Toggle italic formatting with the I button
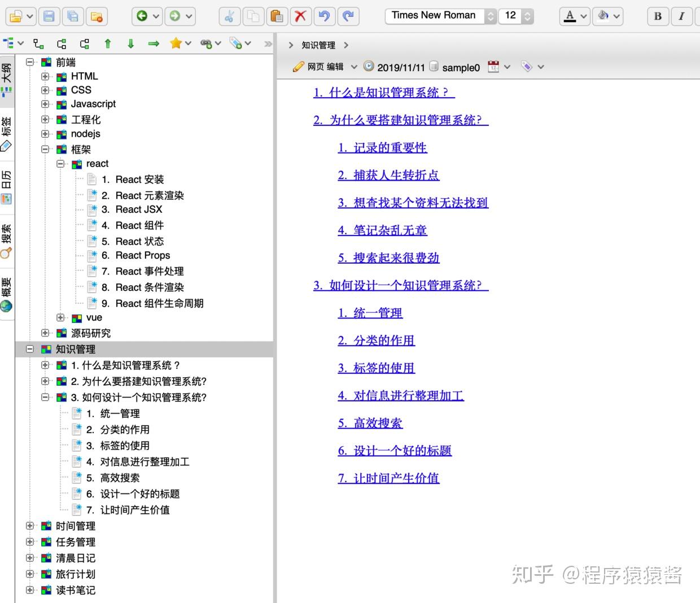This screenshot has width=700, height=603. [x=681, y=16]
